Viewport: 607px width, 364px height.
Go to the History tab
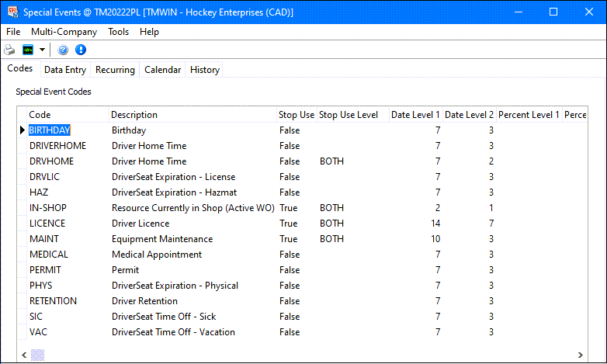tap(205, 70)
